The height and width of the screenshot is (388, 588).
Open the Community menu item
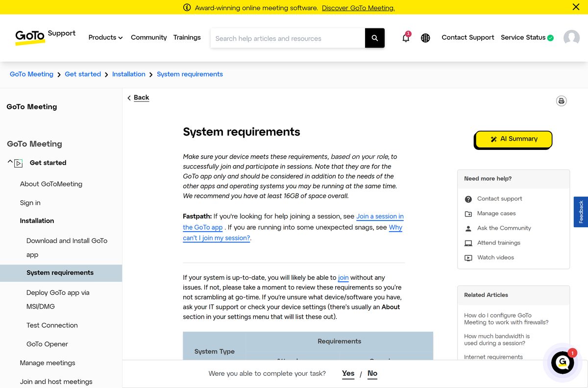tap(148, 37)
